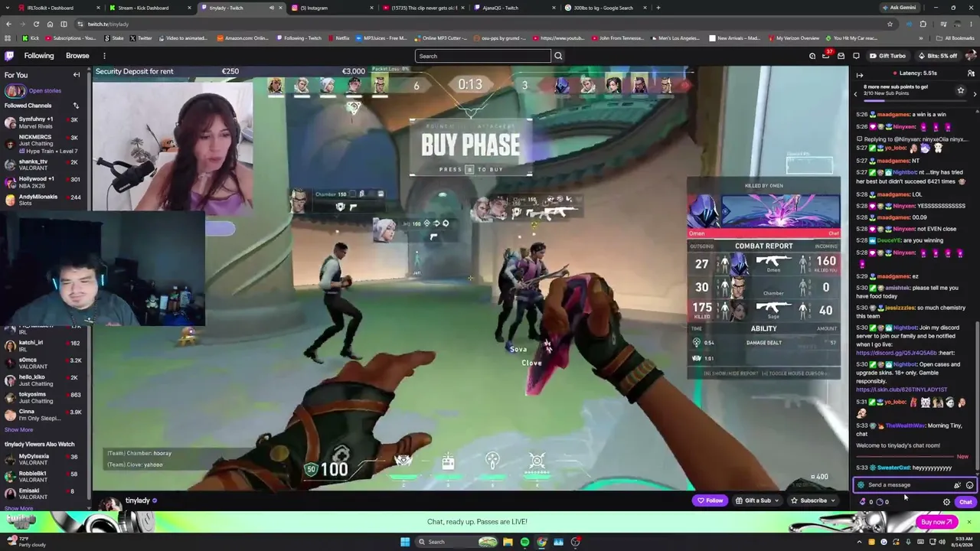
Task: Open File Explorer from taskbar
Action: click(x=507, y=542)
